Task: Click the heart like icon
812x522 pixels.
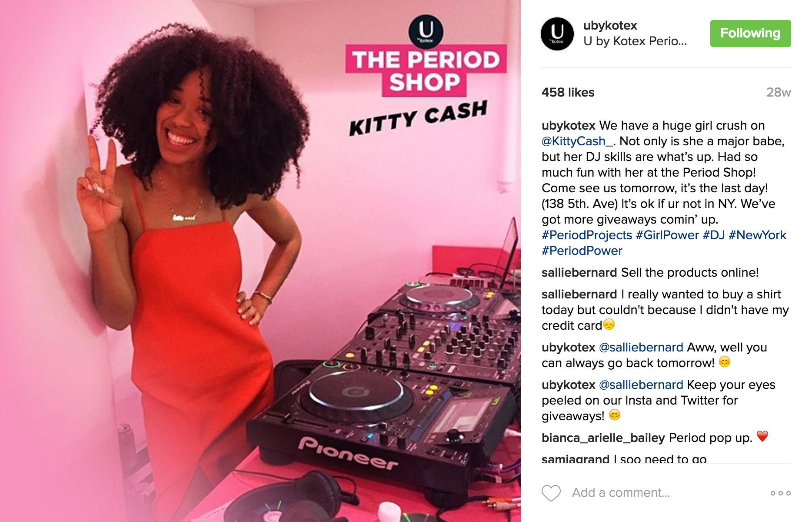Action: coord(551,493)
